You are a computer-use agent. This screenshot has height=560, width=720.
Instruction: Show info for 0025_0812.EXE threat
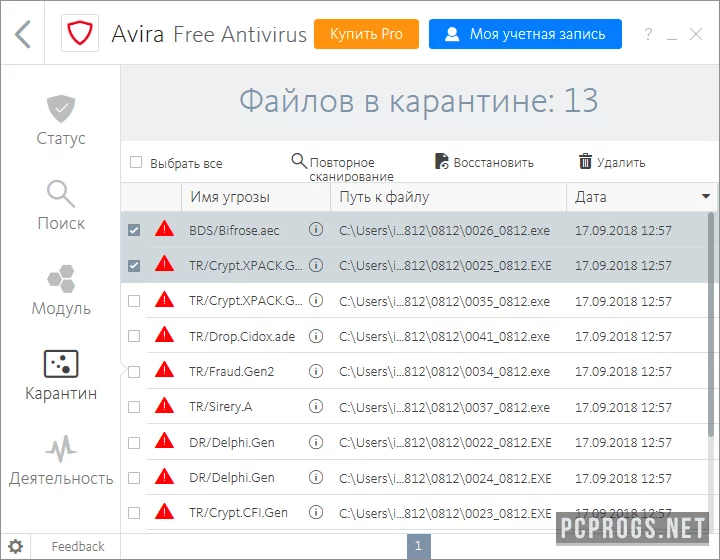click(316, 265)
